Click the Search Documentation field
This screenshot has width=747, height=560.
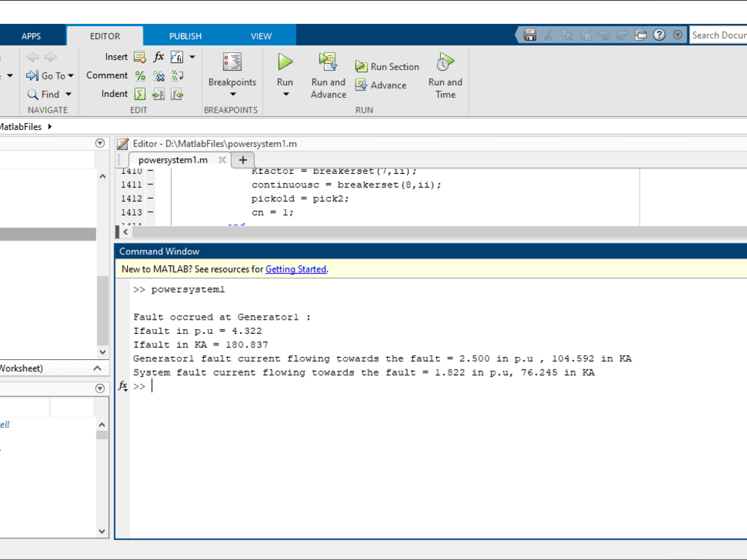[719, 35]
